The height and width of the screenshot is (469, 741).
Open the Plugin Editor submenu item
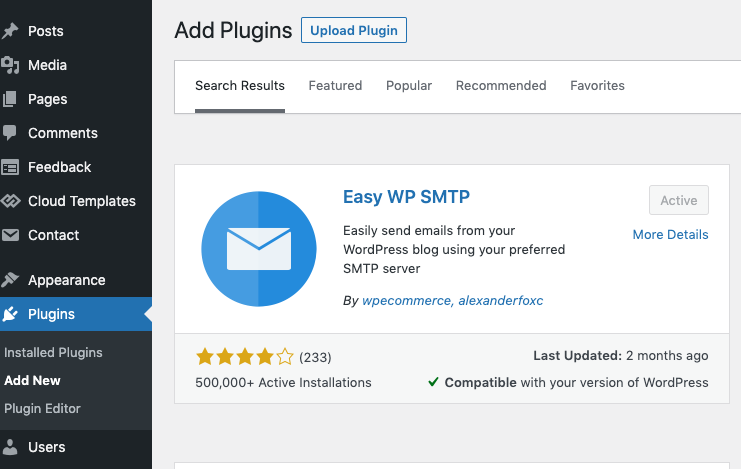tap(43, 408)
